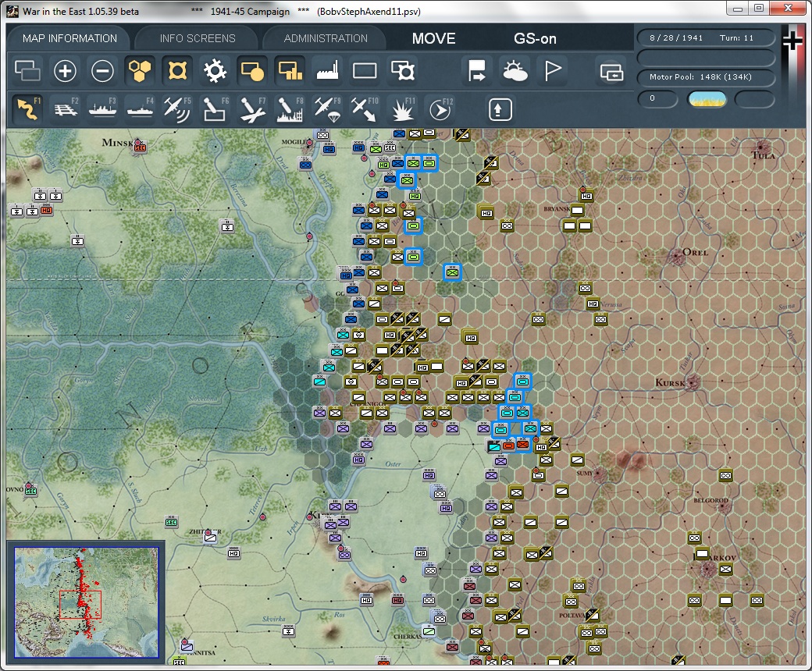This screenshot has width=812, height=671.
Task: Select the F1 move mode
Action: coord(28,108)
